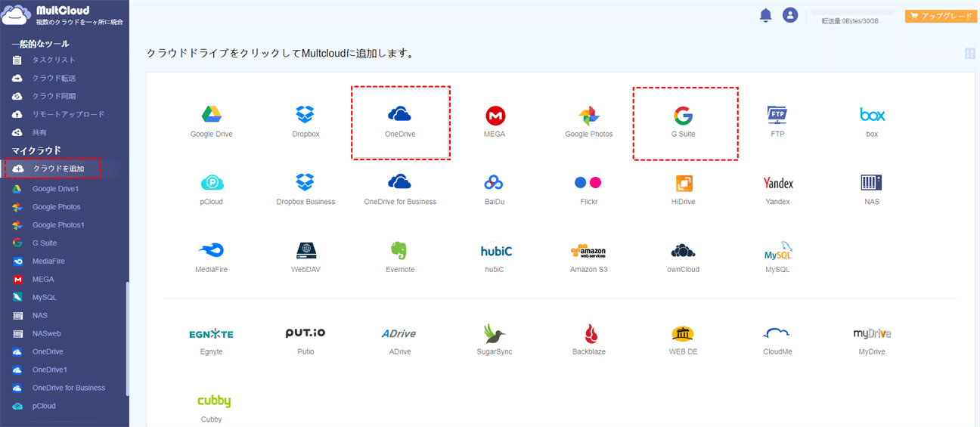The image size is (980, 427).
Task: Select the Dropbox cloud icon
Action: tap(305, 122)
